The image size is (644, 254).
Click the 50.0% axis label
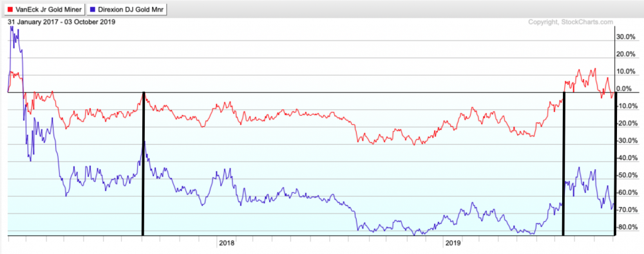tap(627, 175)
